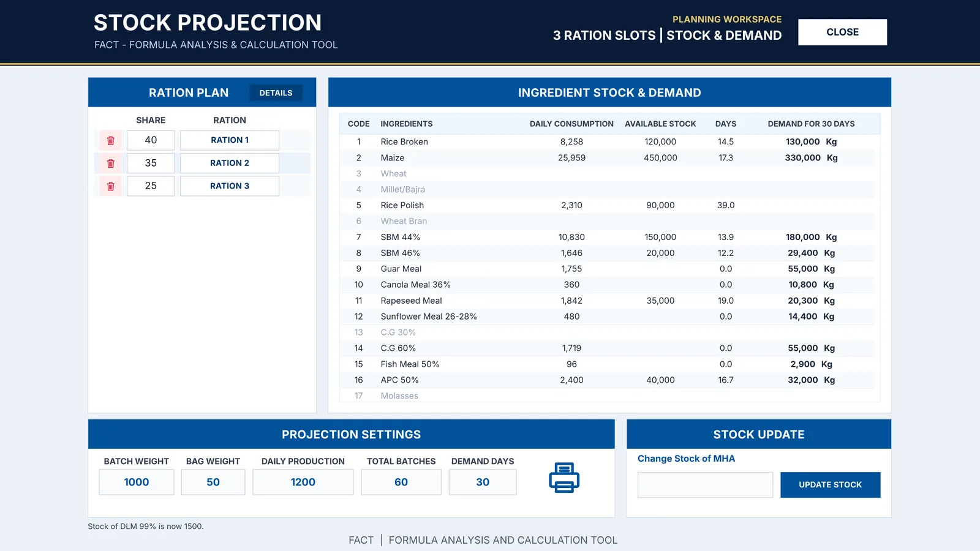
Task: Click the AVAILABLE STOCK column header
Action: click(x=660, y=124)
